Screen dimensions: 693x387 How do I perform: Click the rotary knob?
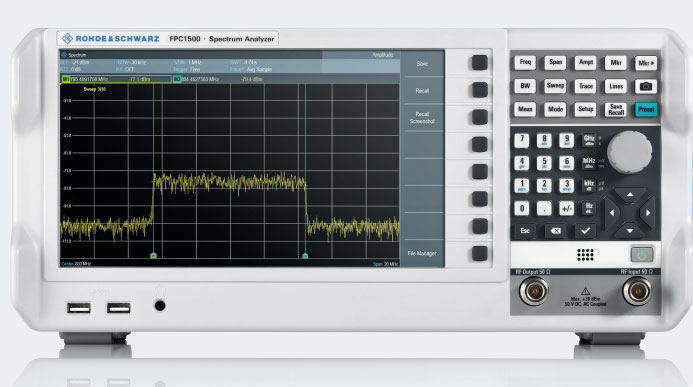coord(629,152)
